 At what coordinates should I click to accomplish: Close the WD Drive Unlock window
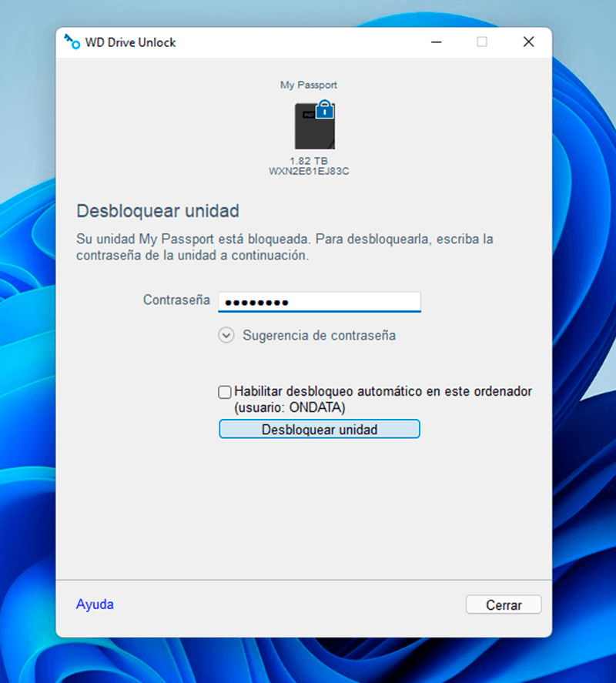[x=528, y=42]
